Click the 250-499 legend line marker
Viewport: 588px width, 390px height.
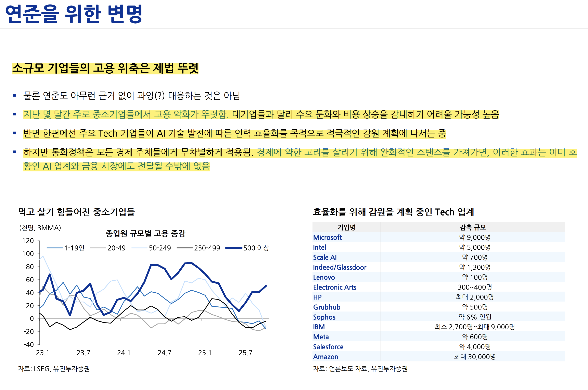point(185,248)
